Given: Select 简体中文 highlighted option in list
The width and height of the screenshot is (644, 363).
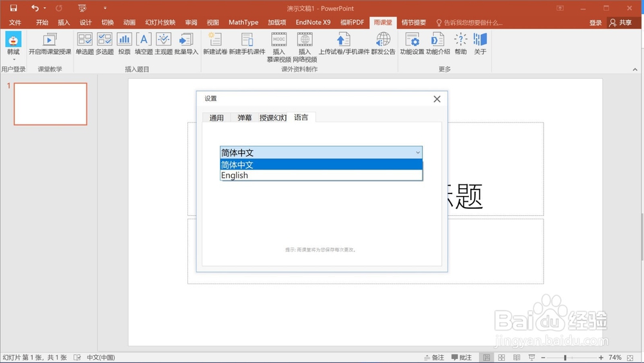Looking at the screenshot, I should (321, 164).
